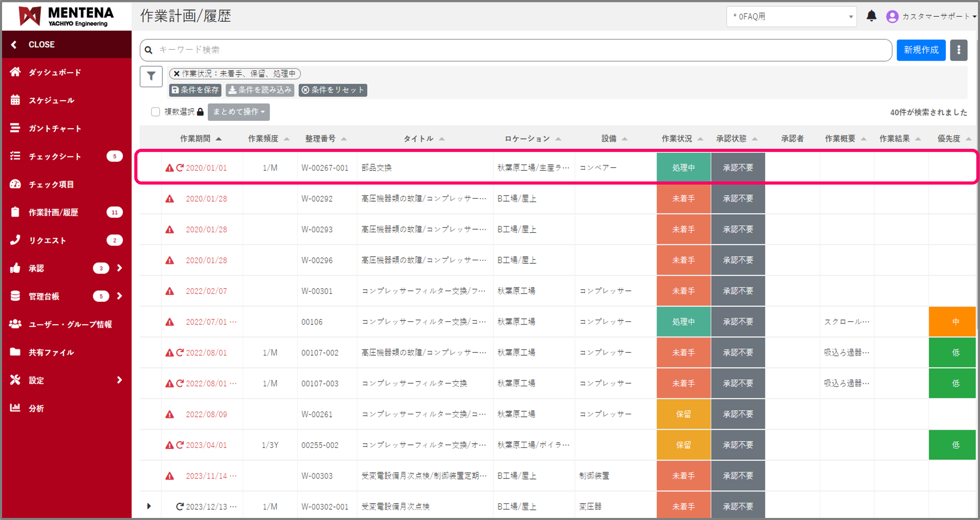Viewport: 980px width, 520px height.
Task: Open the Requests sidebar menu item
Action: pos(47,240)
